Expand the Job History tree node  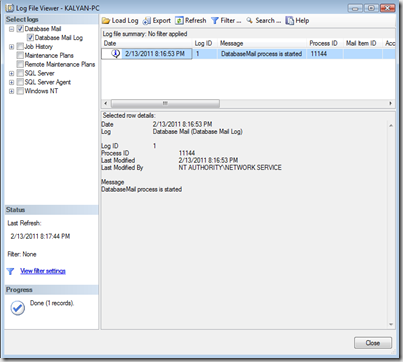(11, 47)
